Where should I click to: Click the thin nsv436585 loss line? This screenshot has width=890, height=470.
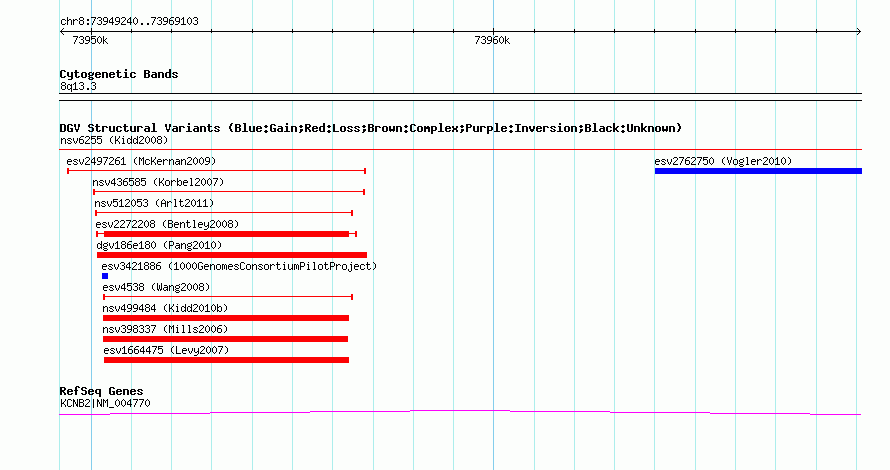[x=229, y=192]
